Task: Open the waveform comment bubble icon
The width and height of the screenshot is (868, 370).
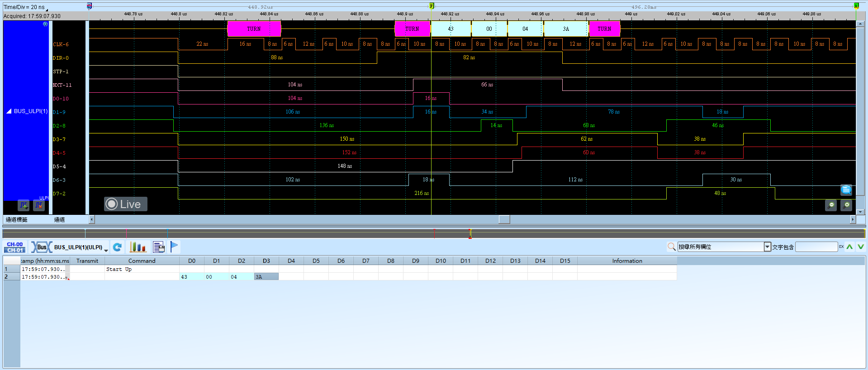Action: tap(846, 190)
